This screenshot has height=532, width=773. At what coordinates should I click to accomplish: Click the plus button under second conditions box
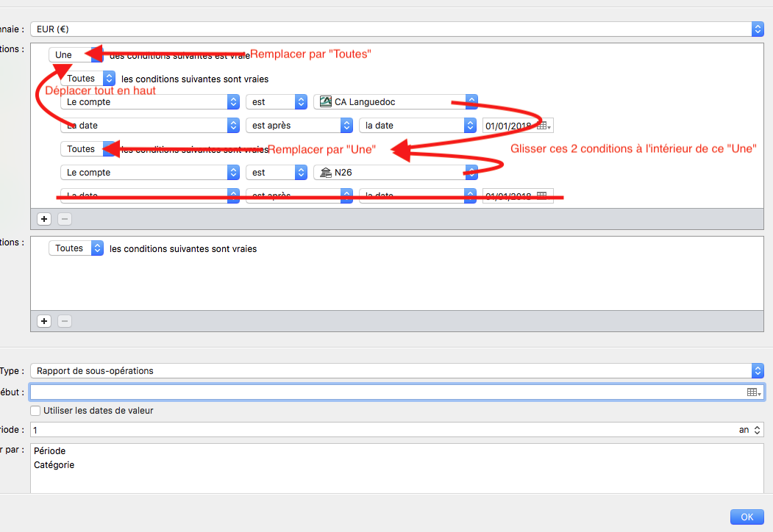pyautogui.click(x=44, y=321)
